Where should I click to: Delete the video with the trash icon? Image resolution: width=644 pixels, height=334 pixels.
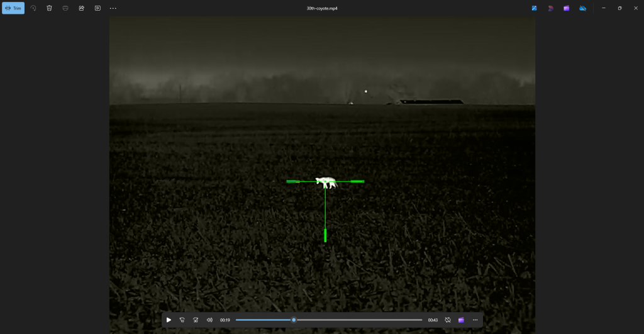coord(49,8)
